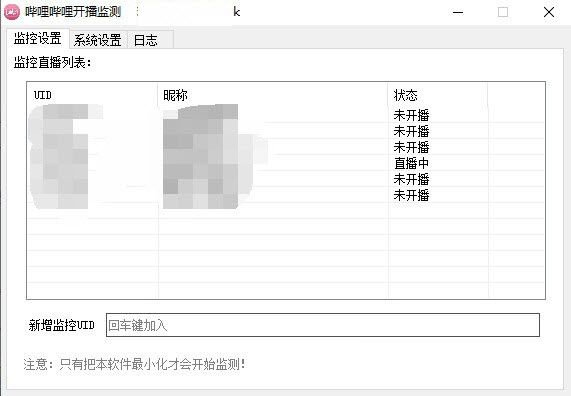Minimize the 哔哩哔哩开播监测 window

[x=458, y=12]
